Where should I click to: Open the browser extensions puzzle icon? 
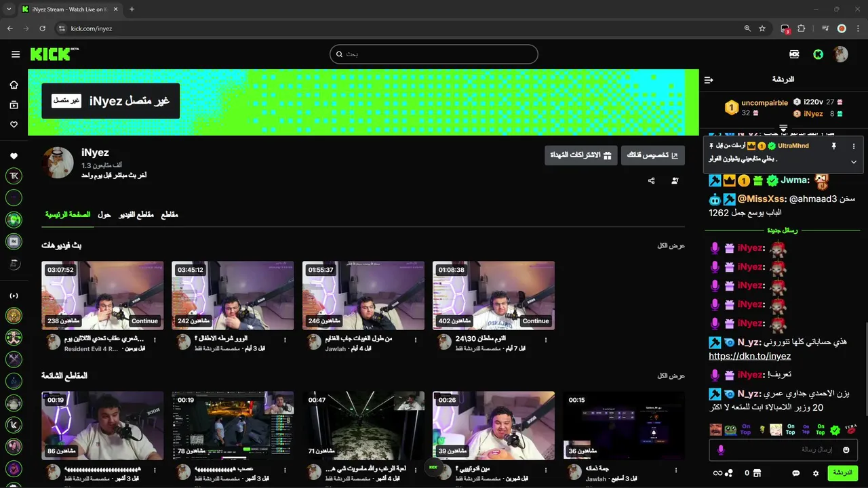(x=802, y=28)
